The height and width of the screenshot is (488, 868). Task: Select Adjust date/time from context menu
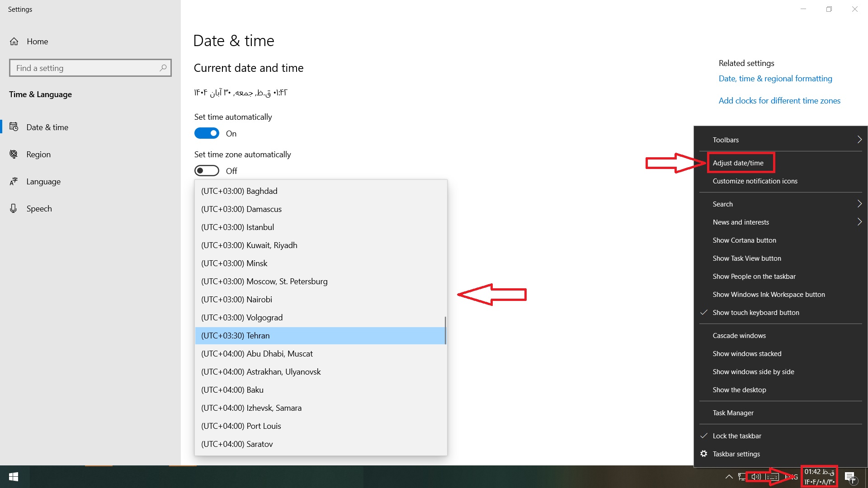coord(738,163)
